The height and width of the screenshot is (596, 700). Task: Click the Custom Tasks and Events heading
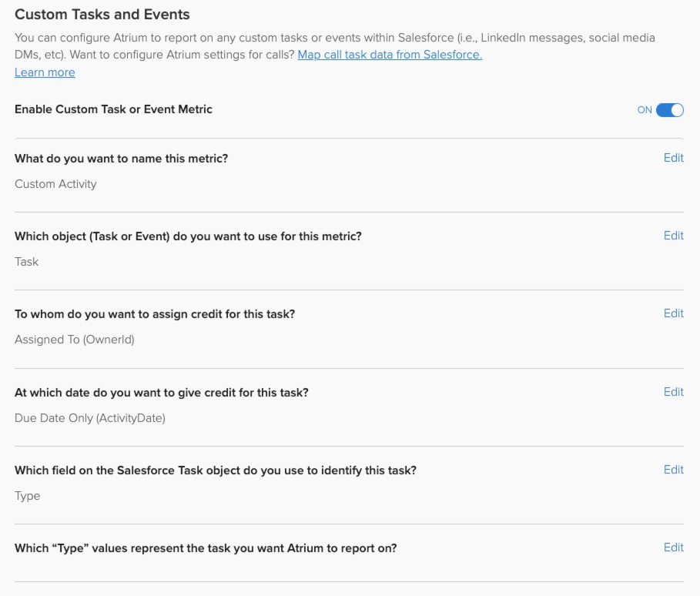(x=102, y=15)
